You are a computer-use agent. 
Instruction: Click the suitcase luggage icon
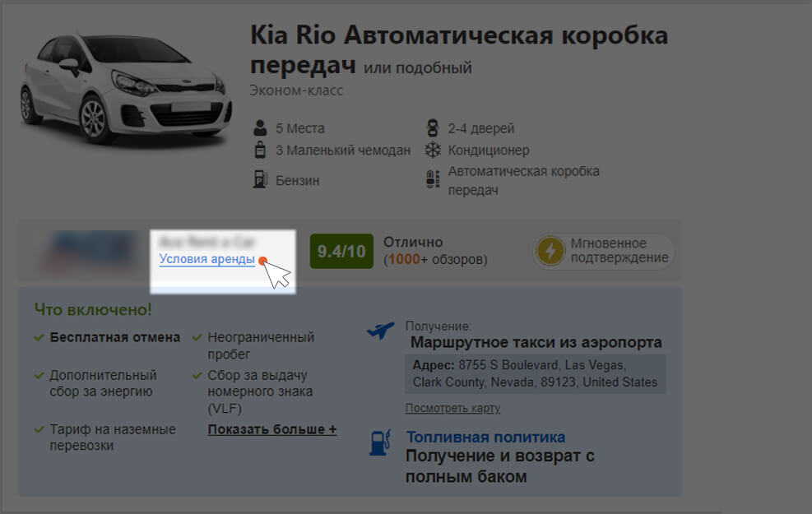click(x=260, y=150)
